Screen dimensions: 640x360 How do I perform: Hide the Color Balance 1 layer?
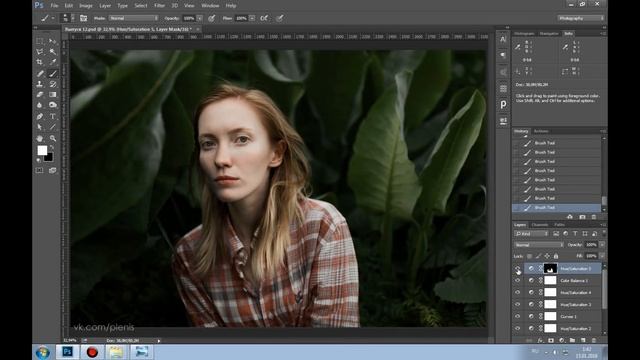coord(518,280)
